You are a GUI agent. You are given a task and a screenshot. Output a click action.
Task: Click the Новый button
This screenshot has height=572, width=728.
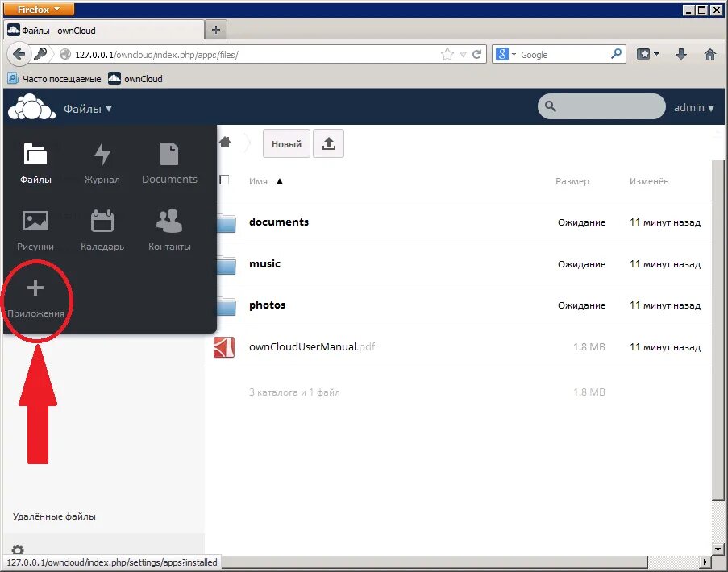[286, 144]
